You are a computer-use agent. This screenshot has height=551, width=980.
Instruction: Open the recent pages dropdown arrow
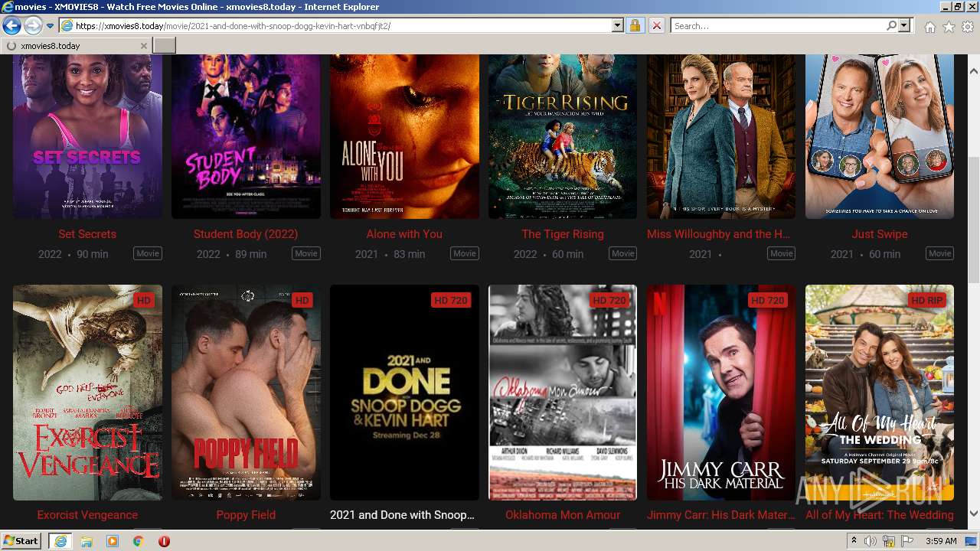pyautogui.click(x=50, y=26)
